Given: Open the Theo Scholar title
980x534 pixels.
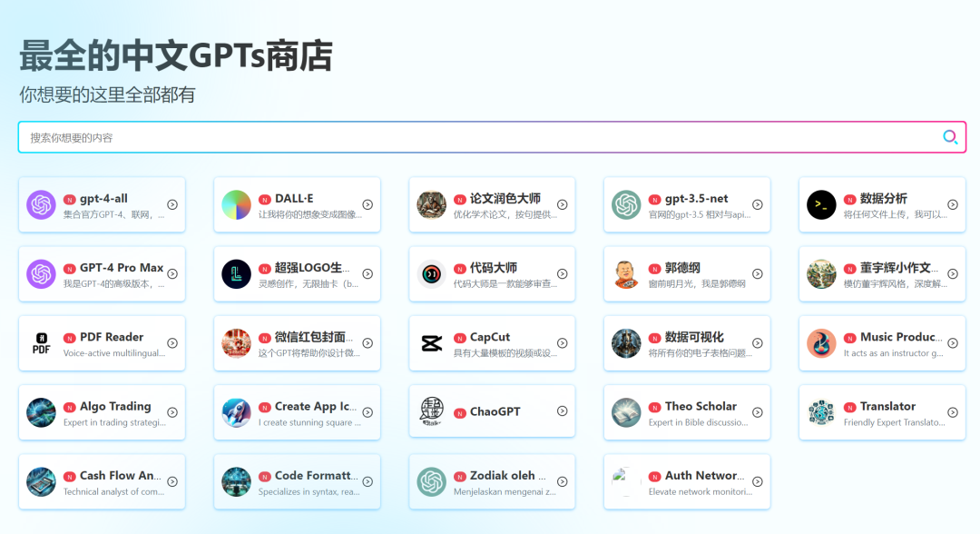Looking at the screenshot, I should (x=701, y=407).
